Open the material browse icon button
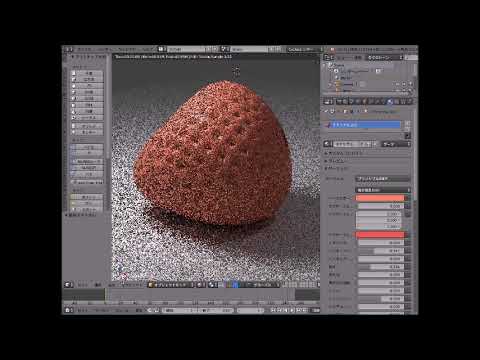 click(328, 144)
